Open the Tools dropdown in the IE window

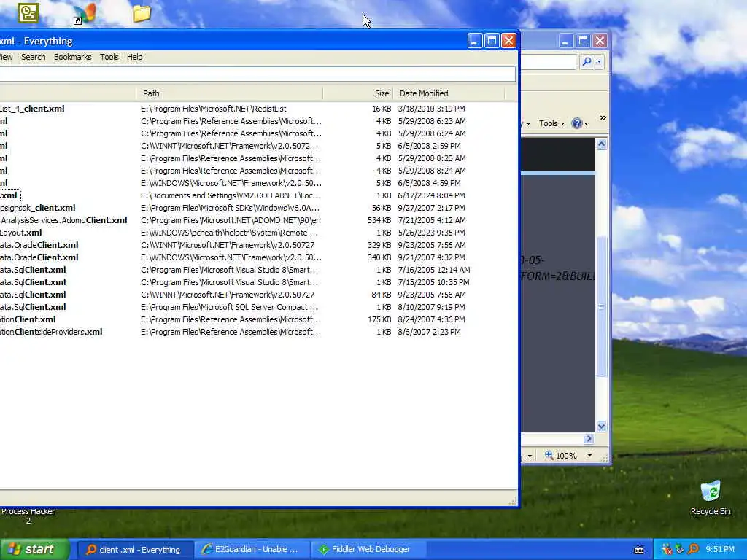(551, 123)
